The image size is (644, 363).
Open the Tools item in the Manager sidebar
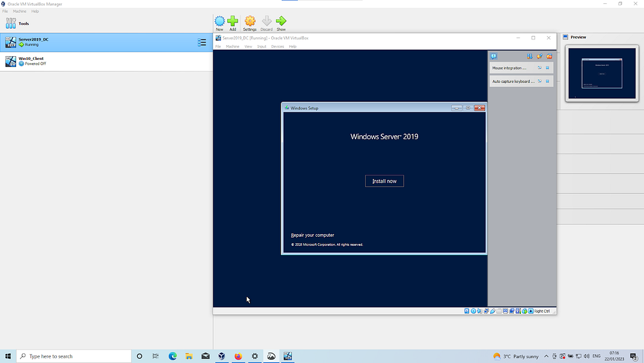point(106,23)
